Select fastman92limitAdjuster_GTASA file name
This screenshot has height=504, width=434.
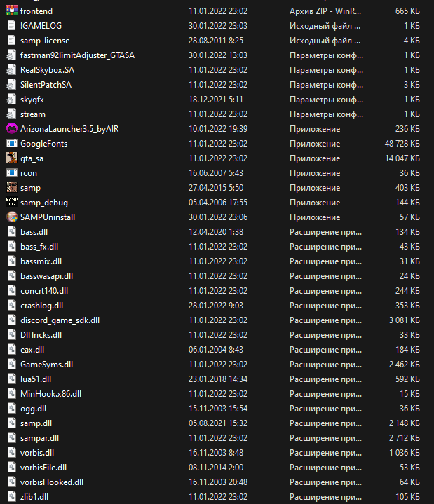point(77,55)
